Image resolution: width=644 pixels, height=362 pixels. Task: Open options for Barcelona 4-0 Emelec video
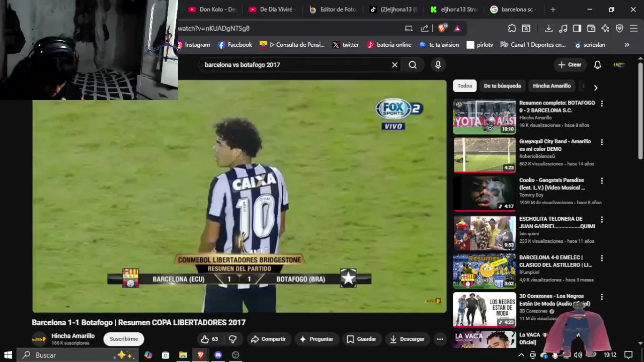click(602, 258)
